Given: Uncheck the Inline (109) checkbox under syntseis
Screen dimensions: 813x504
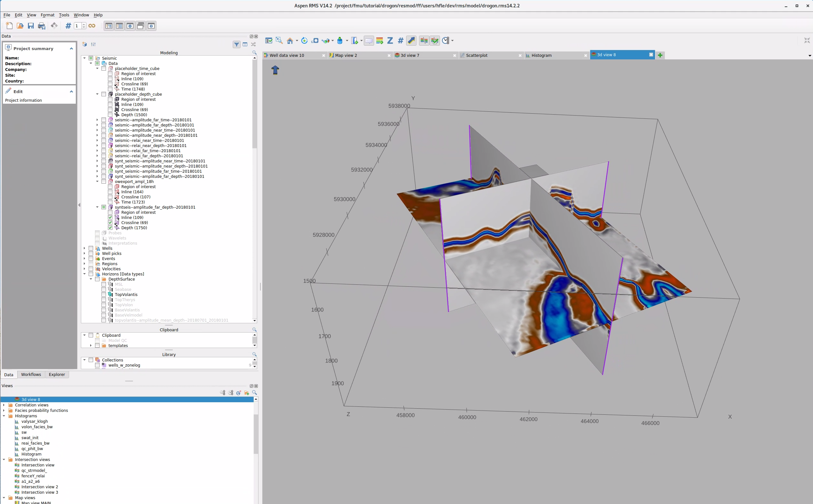Looking at the screenshot, I should pyautogui.click(x=110, y=217).
